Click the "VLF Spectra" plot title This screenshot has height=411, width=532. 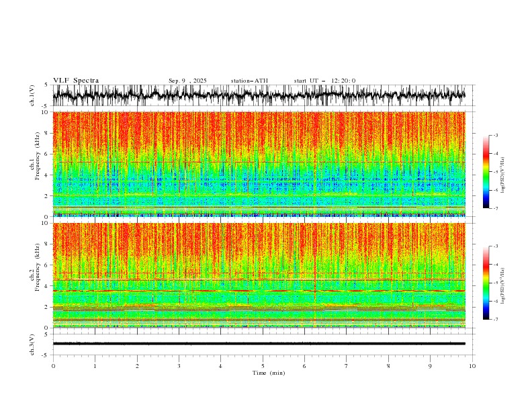pos(76,81)
